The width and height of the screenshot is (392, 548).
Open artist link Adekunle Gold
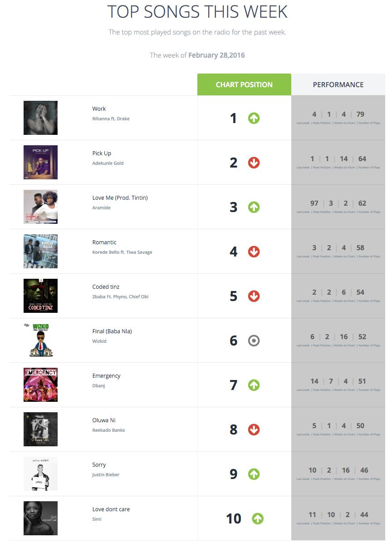pos(108,163)
